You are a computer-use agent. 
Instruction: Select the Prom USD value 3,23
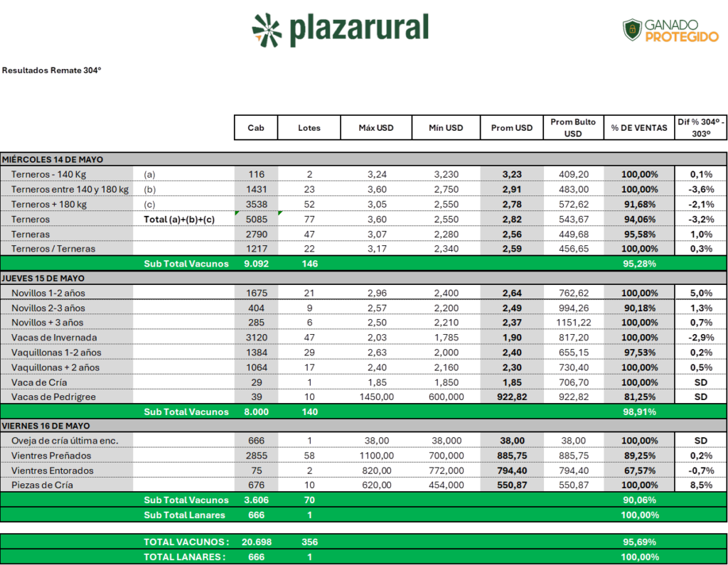point(512,175)
